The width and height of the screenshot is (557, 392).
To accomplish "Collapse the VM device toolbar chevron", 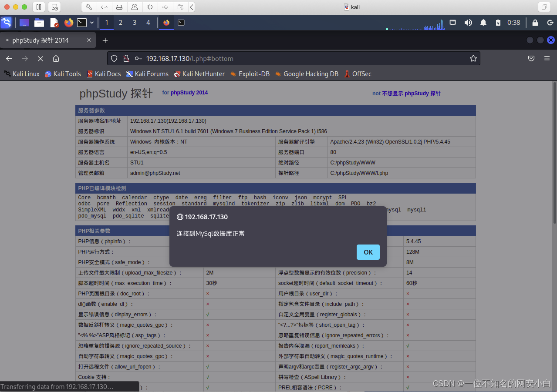I will 192,7.
